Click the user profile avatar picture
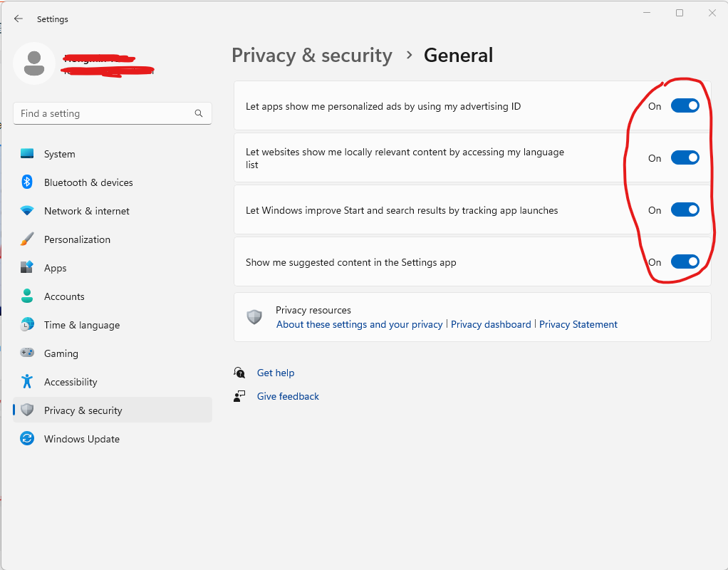Viewport: 728px width, 570px height. (x=34, y=63)
